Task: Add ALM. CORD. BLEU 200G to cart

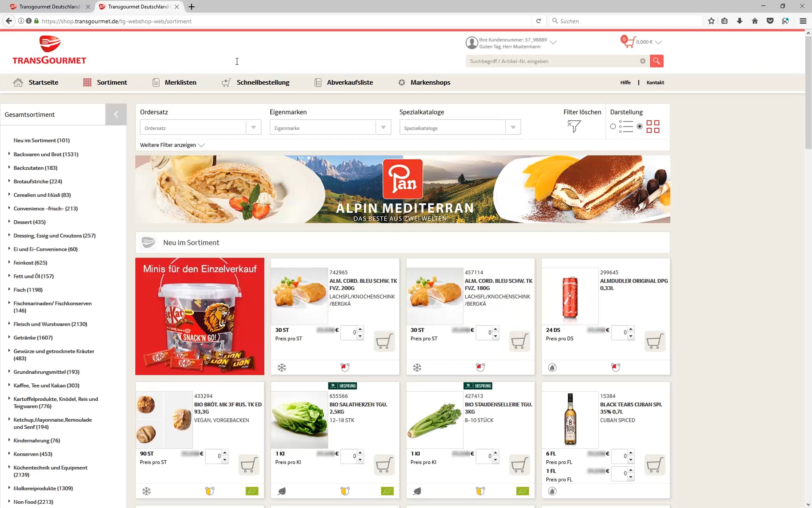Action: coord(384,341)
